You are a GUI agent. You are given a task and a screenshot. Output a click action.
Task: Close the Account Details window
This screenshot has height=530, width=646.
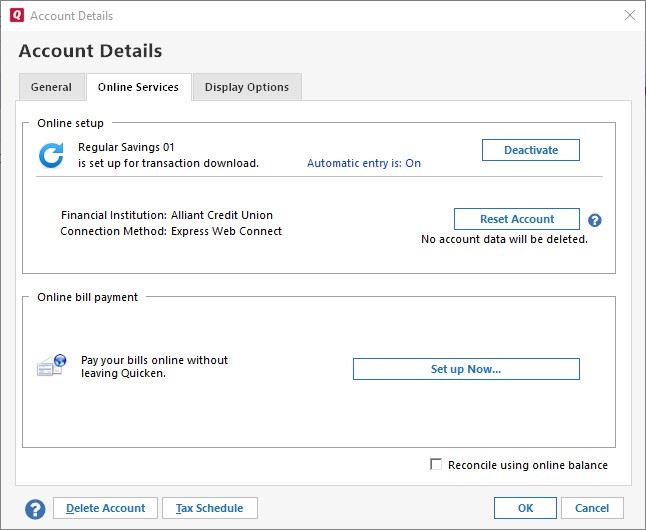629,16
